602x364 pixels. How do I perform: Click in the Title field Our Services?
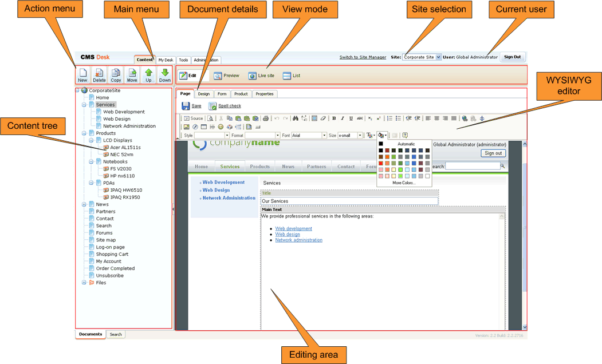click(349, 201)
